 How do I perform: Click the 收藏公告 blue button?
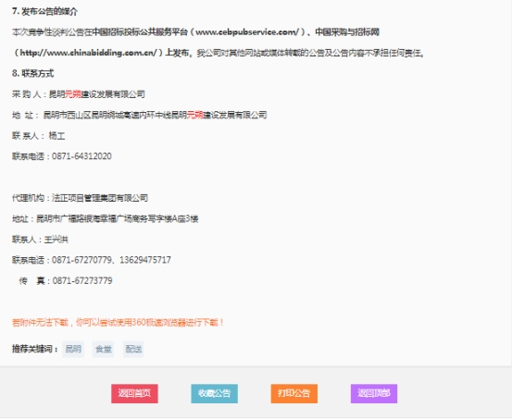point(214,393)
